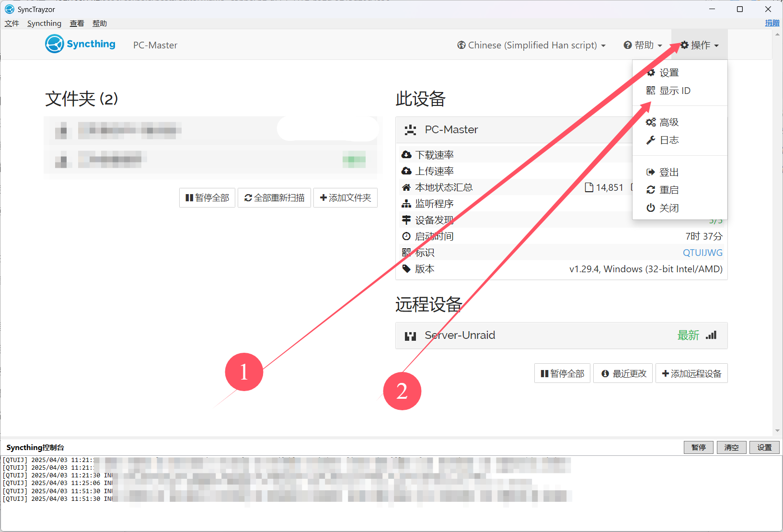This screenshot has width=783, height=532.
Task: Click the wrench icon next to 日志
Action: 650,140
